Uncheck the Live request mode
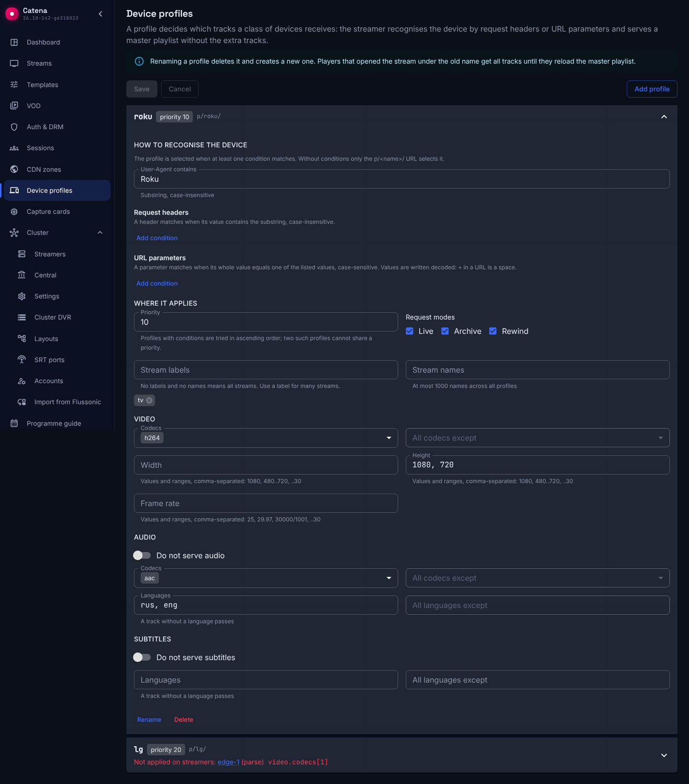The height and width of the screenshot is (784, 689). tap(410, 331)
